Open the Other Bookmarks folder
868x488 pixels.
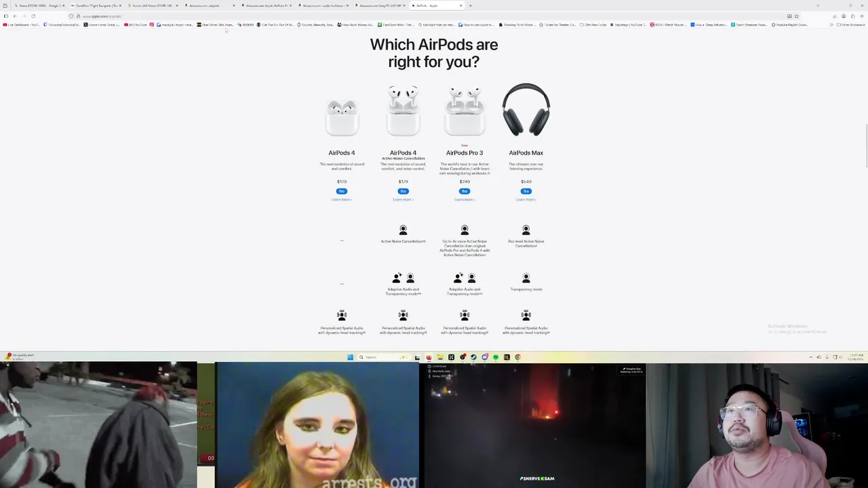[851, 24]
